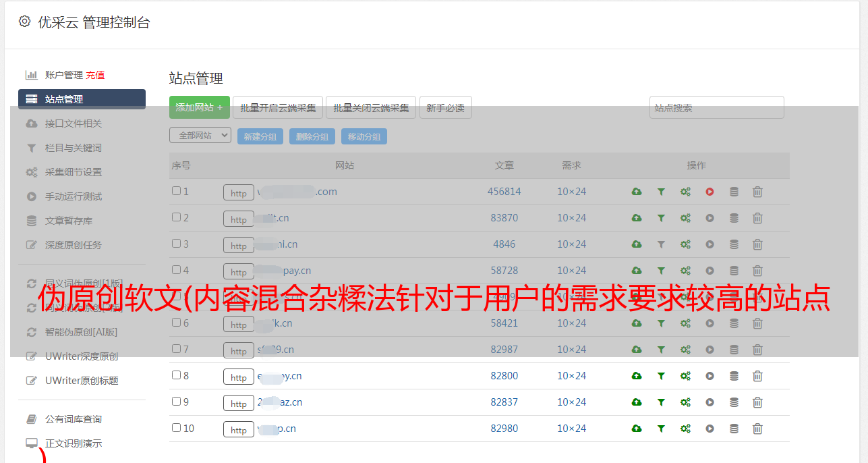Click the 删除分组 button
This screenshot has width=868, height=463.
[312, 136]
